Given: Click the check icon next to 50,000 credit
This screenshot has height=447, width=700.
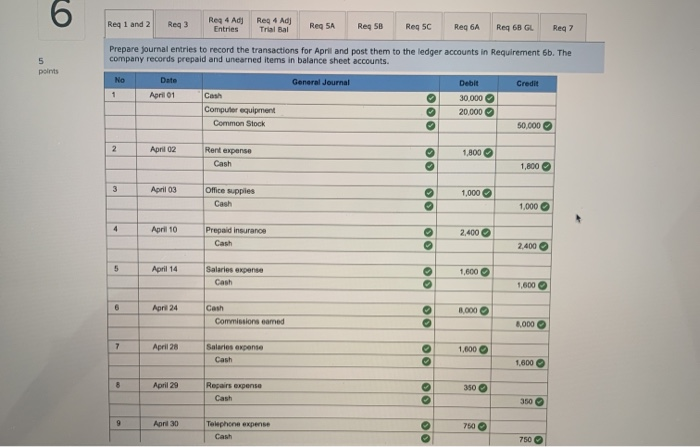Looking at the screenshot, I should tap(548, 126).
